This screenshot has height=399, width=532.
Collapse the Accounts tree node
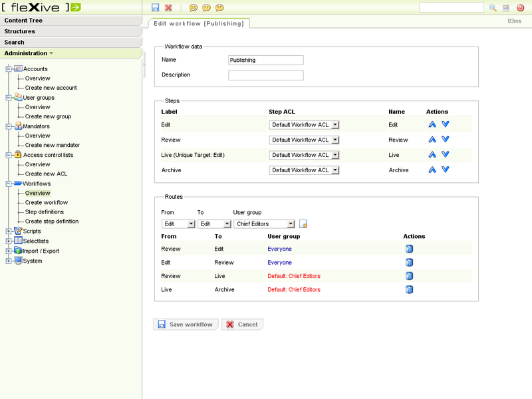click(x=9, y=68)
